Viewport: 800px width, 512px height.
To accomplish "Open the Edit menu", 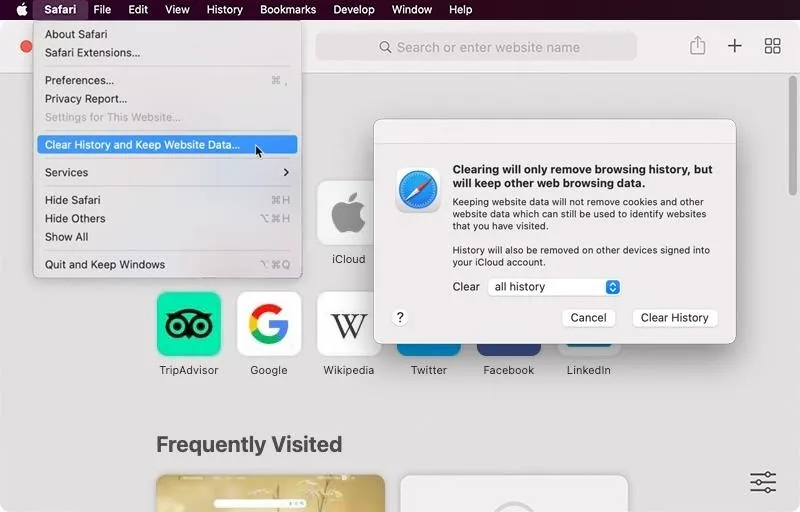I will click(x=138, y=10).
